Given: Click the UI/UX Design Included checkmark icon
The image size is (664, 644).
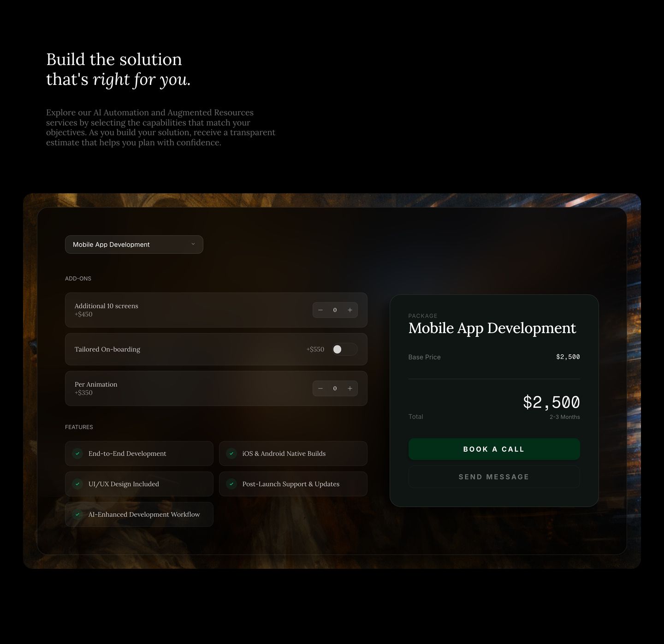Looking at the screenshot, I should 77,484.
